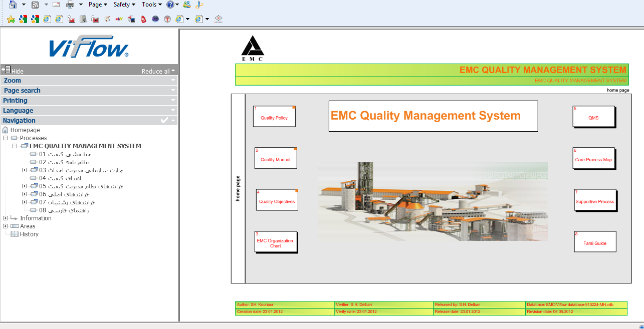
Task: Click the favorites star with green arrow
Action: pyautogui.click(x=11, y=19)
